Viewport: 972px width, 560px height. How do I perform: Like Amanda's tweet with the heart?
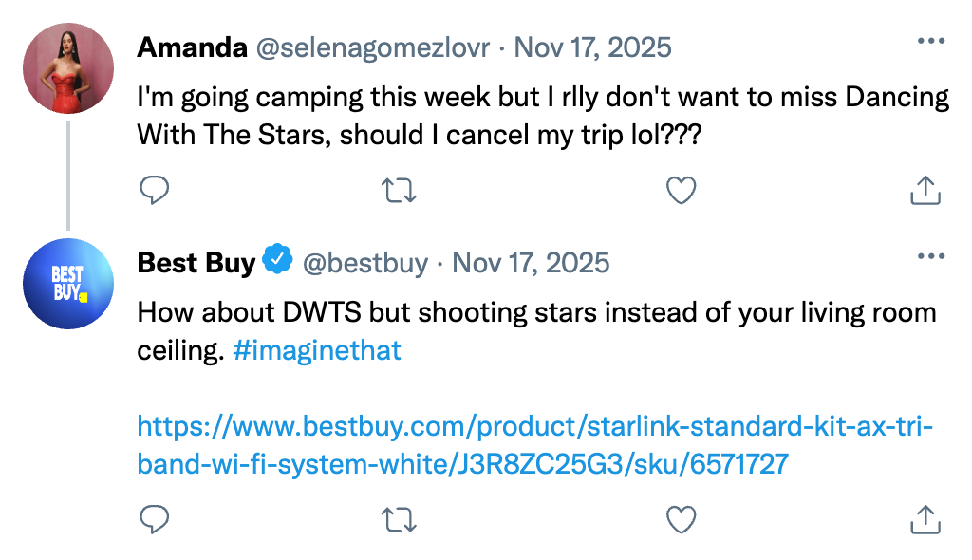tap(681, 191)
